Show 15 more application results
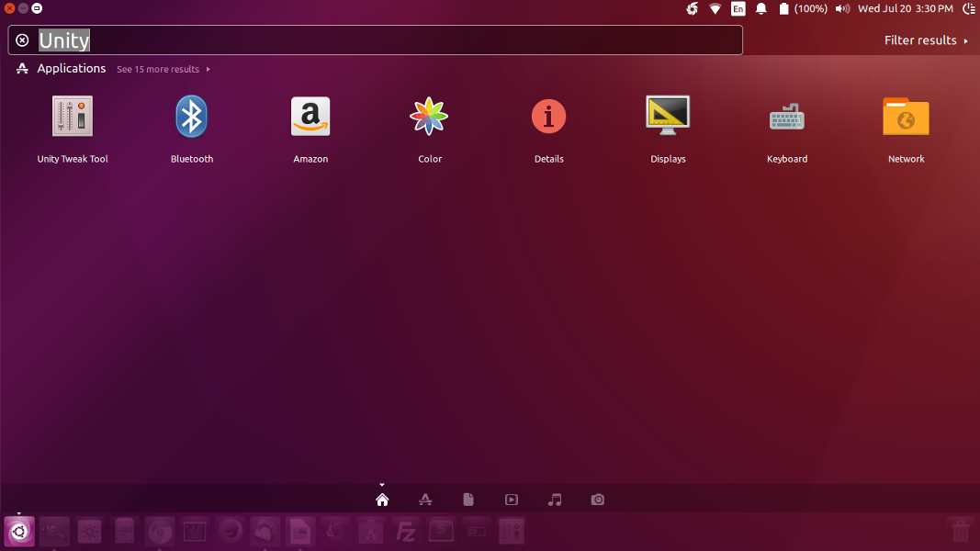This screenshot has width=980, height=551. (163, 70)
